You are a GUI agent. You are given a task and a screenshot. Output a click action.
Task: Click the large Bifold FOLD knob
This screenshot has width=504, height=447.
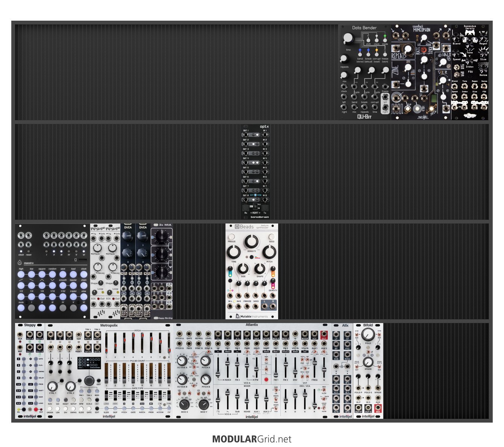(368, 334)
